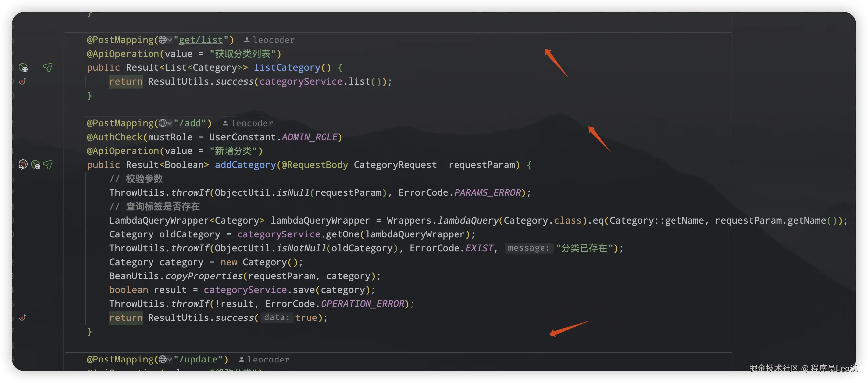Open globe URL actions for "/add" mapping
This screenshot has width=868, height=383.
coord(165,123)
